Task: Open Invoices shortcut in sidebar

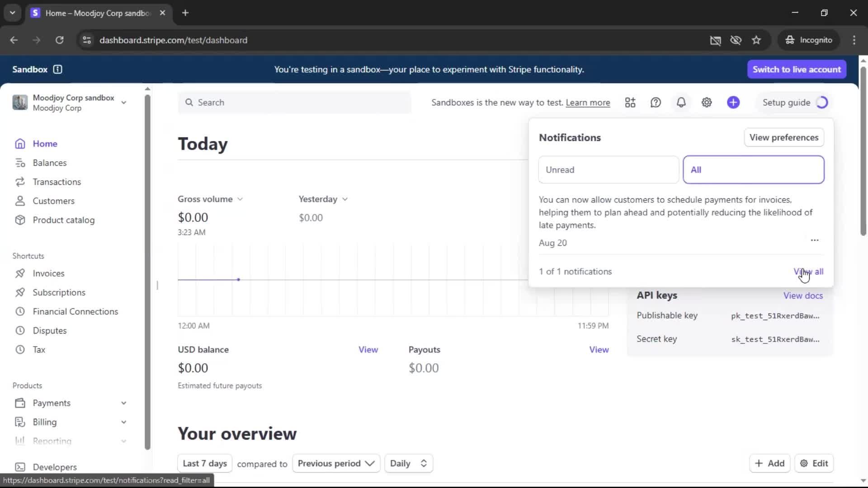Action: point(48,273)
